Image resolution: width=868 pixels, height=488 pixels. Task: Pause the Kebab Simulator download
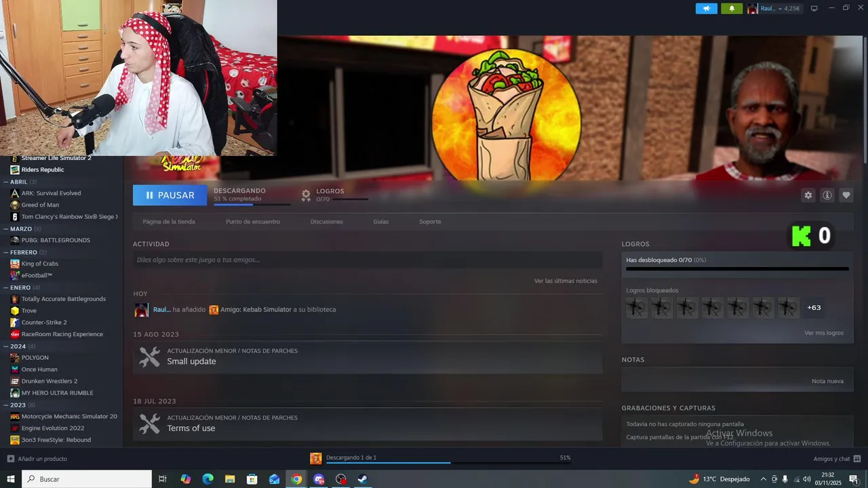[x=170, y=195]
